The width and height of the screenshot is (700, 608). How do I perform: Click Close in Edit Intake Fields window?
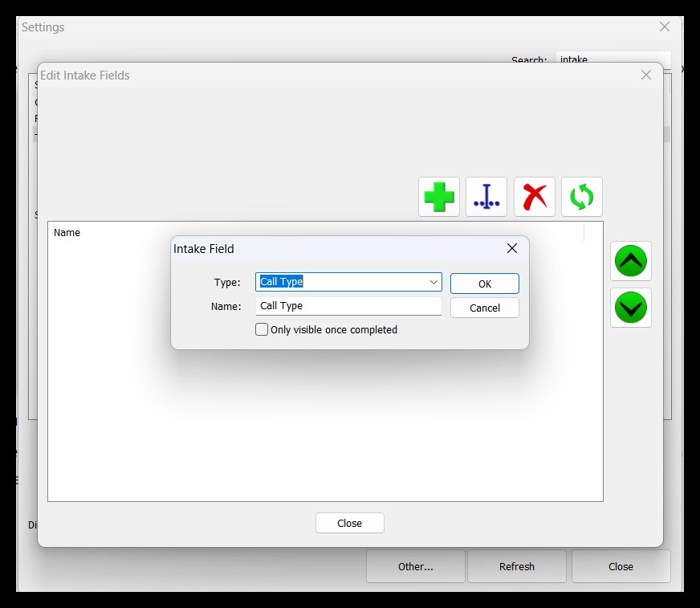click(349, 523)
